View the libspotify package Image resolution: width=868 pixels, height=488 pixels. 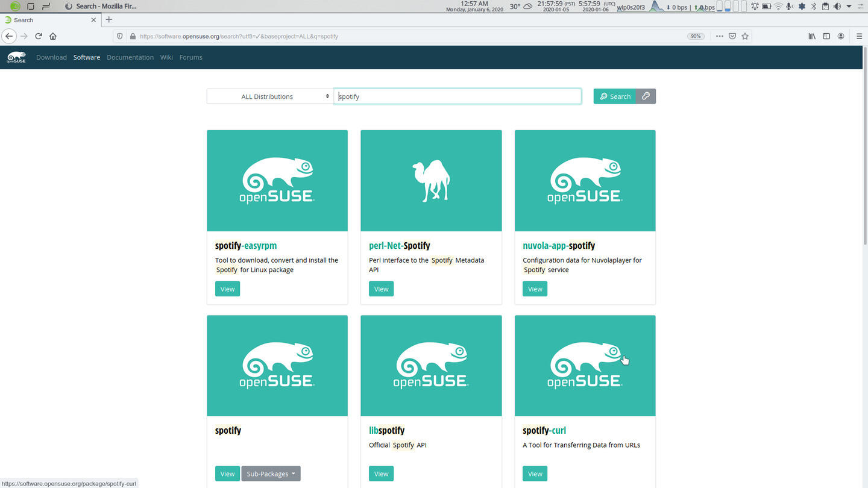click(x=381, y=474)
